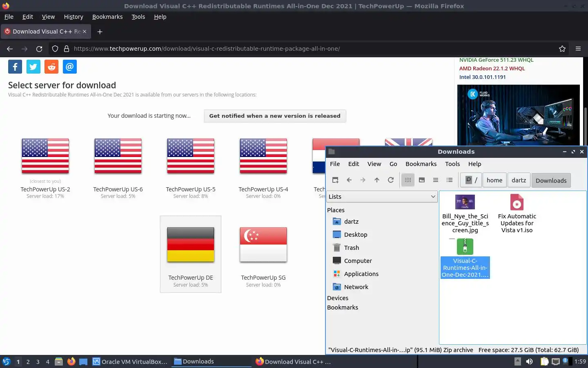The height and width of the screenshot is (368, 588).
Task: Switch file manager to detailed list view
Action: tap(450, 180)
